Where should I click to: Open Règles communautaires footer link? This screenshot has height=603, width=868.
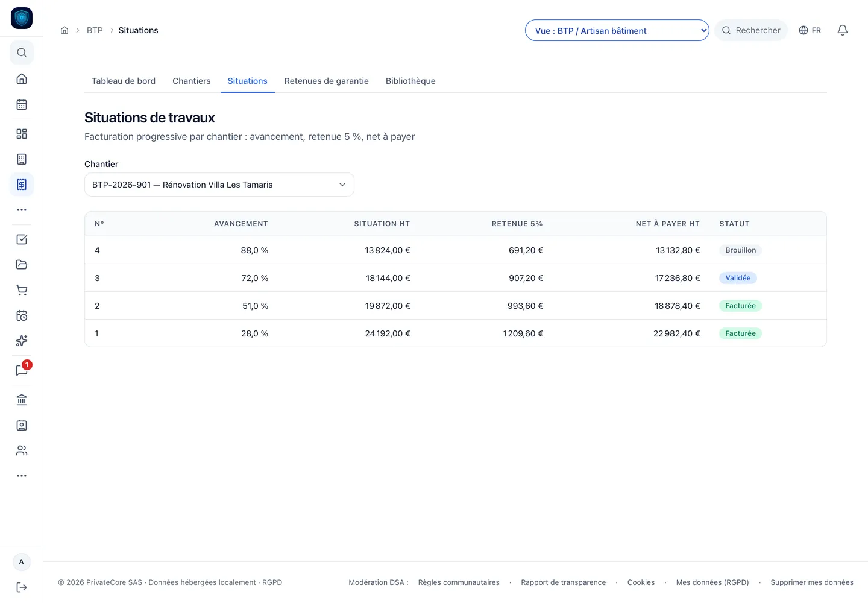coord(459,582)
